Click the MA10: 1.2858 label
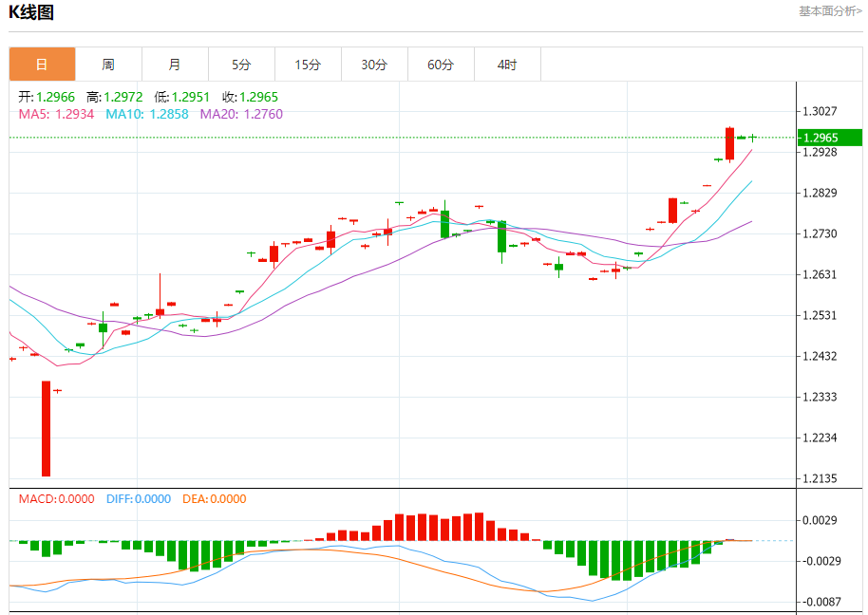The width and height of the screenshot is (868, 615). 147,115
